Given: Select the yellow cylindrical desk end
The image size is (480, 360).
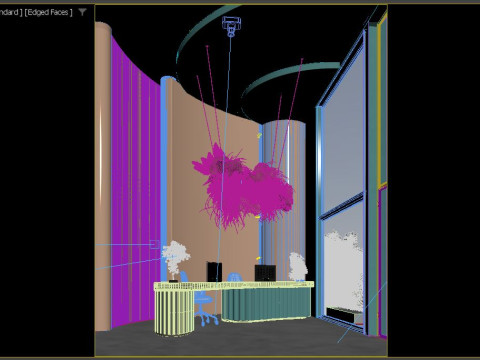Looking at the screenshot, I should [x=174, y=312].
